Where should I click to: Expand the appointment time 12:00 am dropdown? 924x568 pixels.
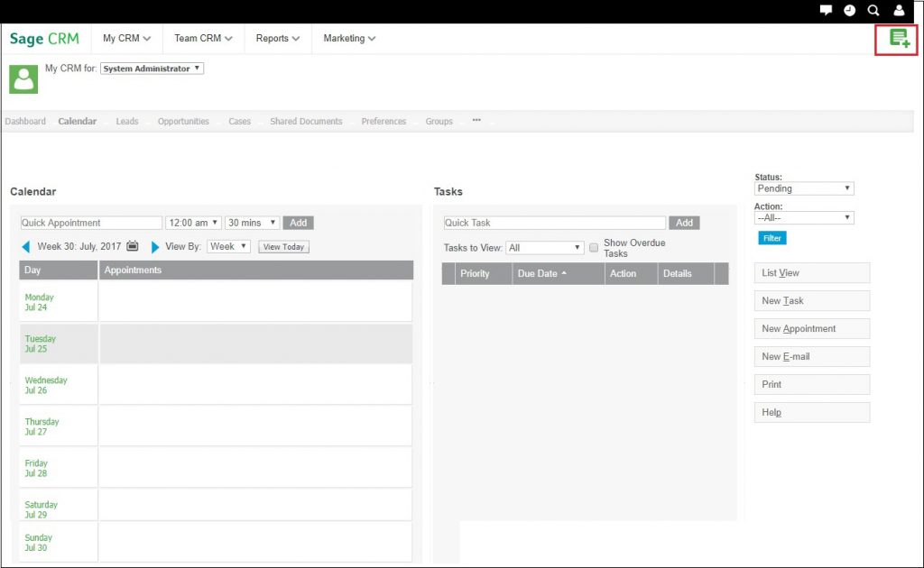click(193, 223)
